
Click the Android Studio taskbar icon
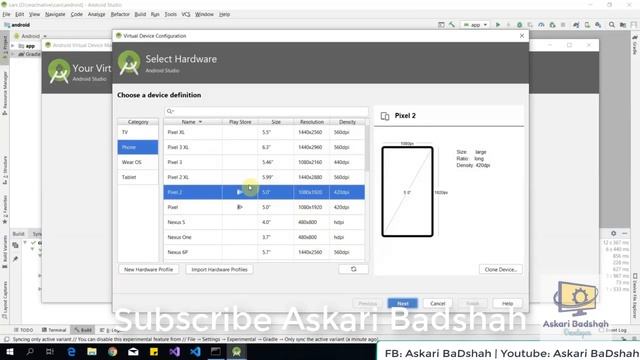pos(236,352)
